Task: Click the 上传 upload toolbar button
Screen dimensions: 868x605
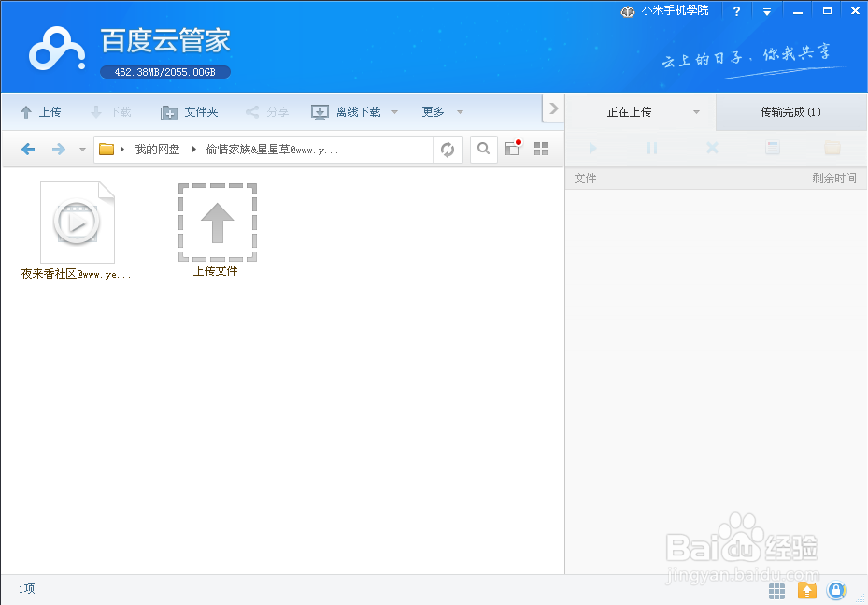Action: pyautogui.click(x=40, y=112)
